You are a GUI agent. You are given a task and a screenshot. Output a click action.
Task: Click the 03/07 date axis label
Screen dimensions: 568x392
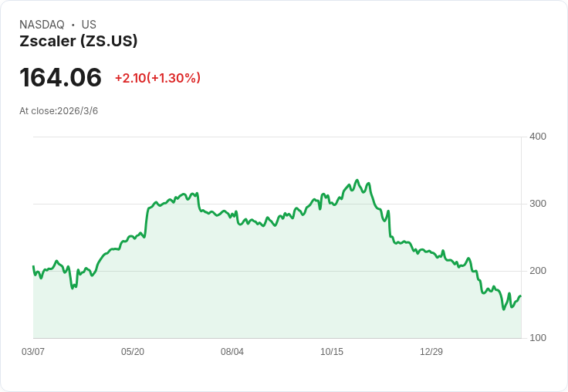[33, 352]
